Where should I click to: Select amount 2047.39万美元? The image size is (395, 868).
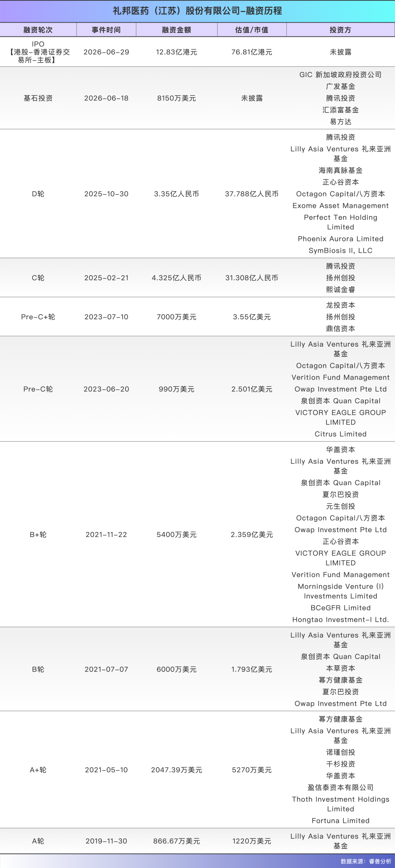pos(177,770)
